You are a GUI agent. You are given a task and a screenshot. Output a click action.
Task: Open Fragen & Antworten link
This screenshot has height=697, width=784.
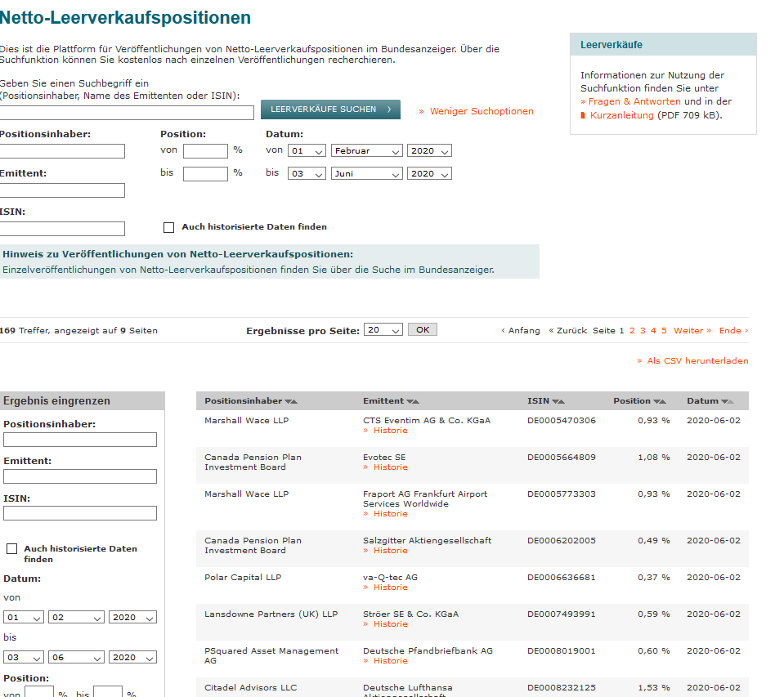[634, 101]
